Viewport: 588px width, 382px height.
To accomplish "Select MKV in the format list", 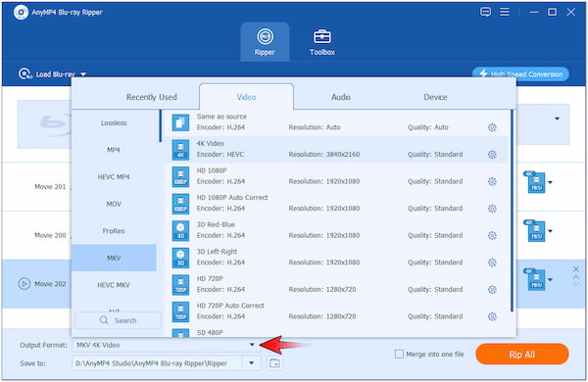I will (114, 258).
